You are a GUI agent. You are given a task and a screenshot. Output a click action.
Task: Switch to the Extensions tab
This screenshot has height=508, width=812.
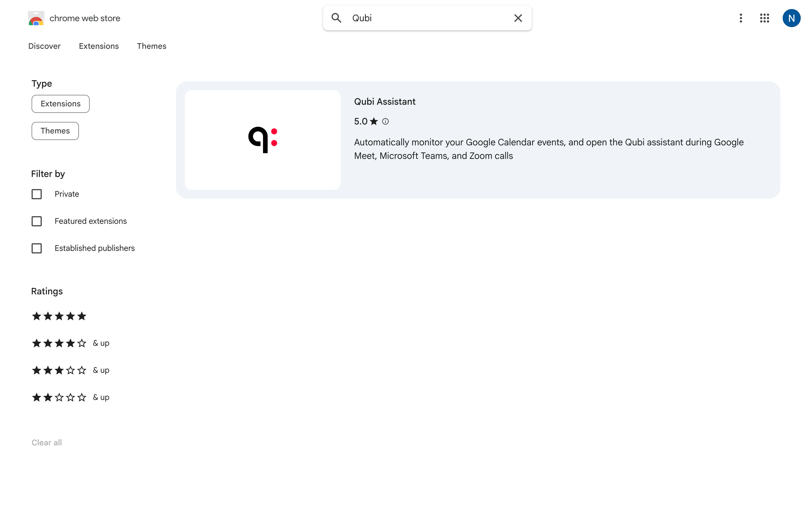pyautogui.click(x=99, y=46)
